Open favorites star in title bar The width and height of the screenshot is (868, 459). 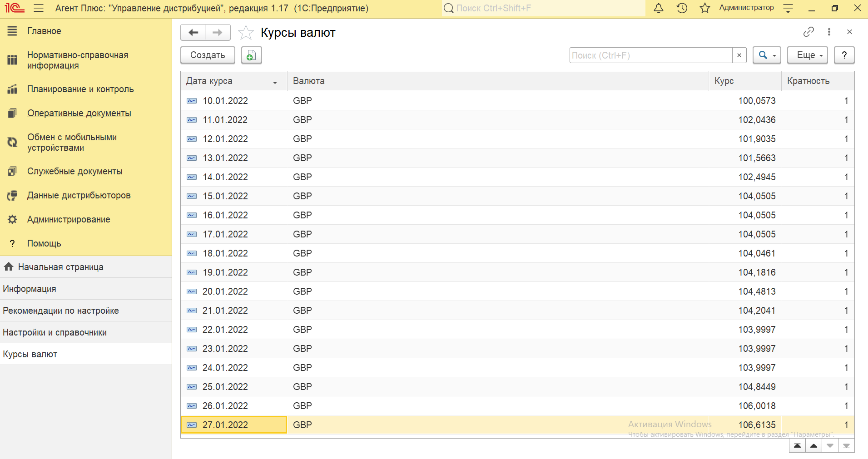(704, 8)
